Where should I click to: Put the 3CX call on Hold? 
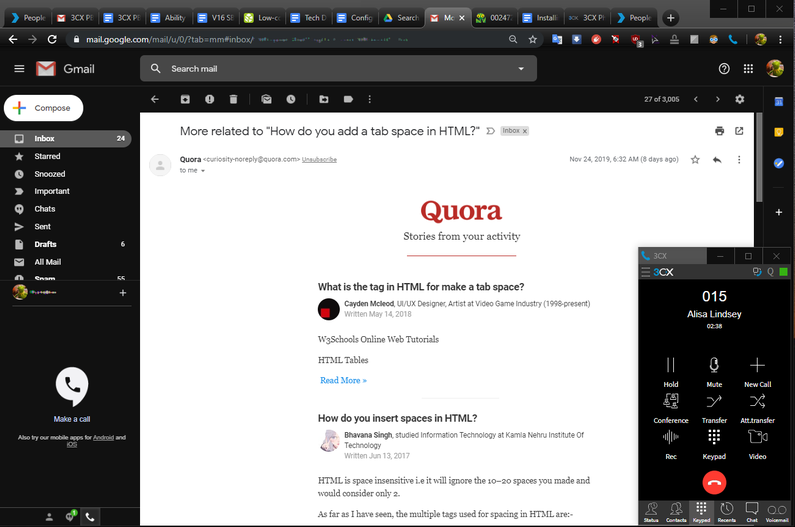click(x=671, y=372)
